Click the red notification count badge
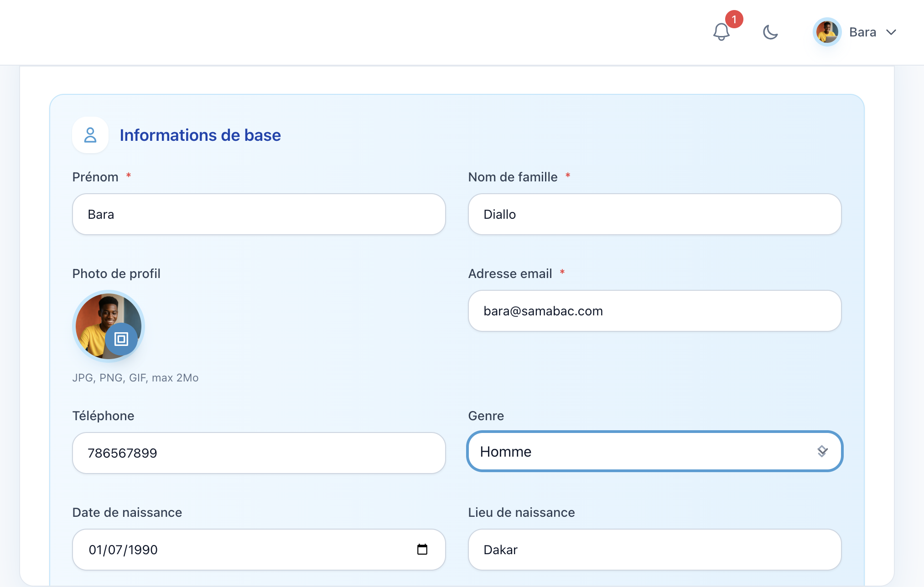Image resolution: width=924 pixels, height=587 pixels. pyautogui.click(x=734, y=20)
